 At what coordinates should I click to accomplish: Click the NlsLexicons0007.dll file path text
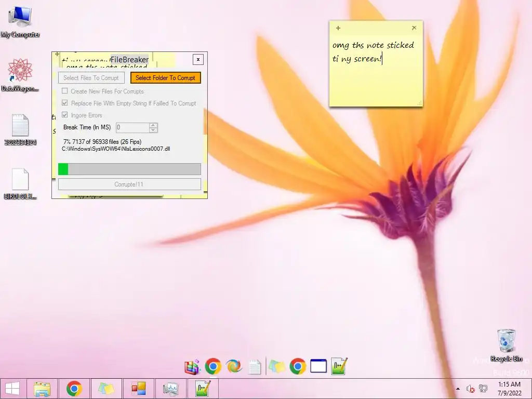(x=116, y=149)
